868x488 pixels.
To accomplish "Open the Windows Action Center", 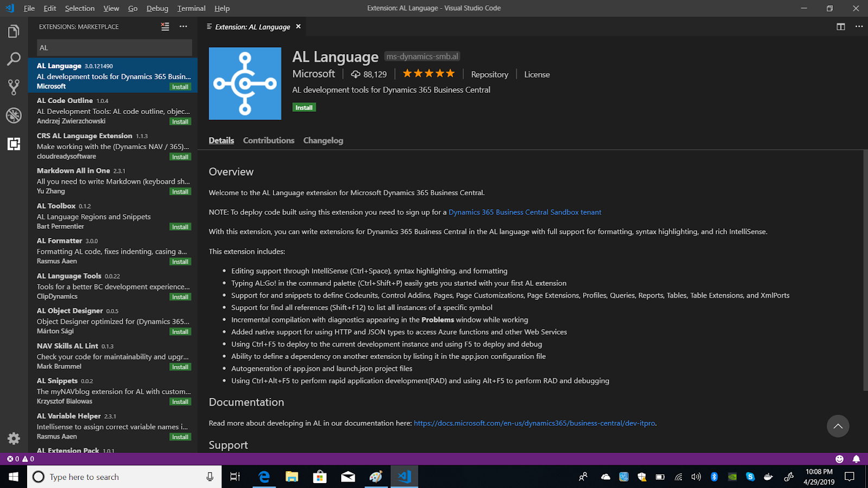I will 850,477.
